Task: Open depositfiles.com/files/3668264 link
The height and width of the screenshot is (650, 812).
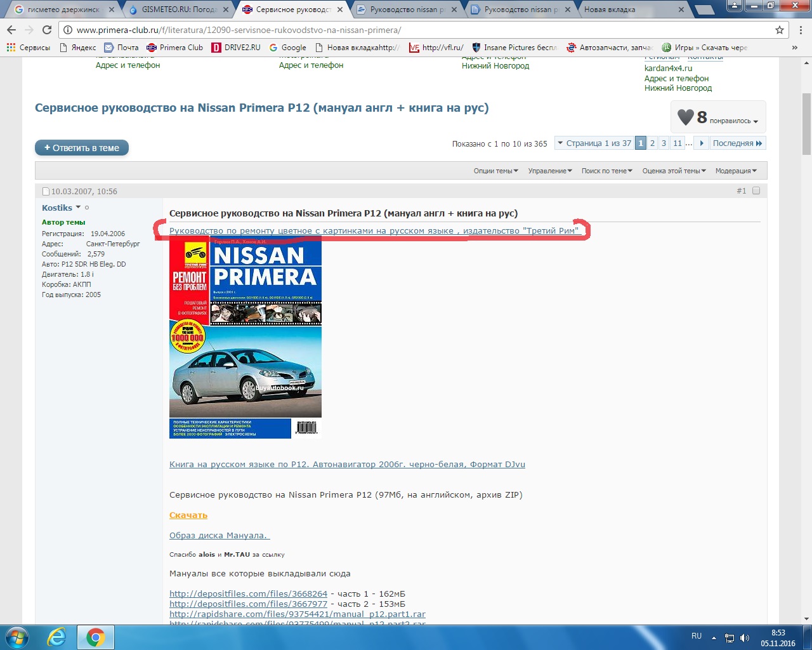Action: point(248,594)
